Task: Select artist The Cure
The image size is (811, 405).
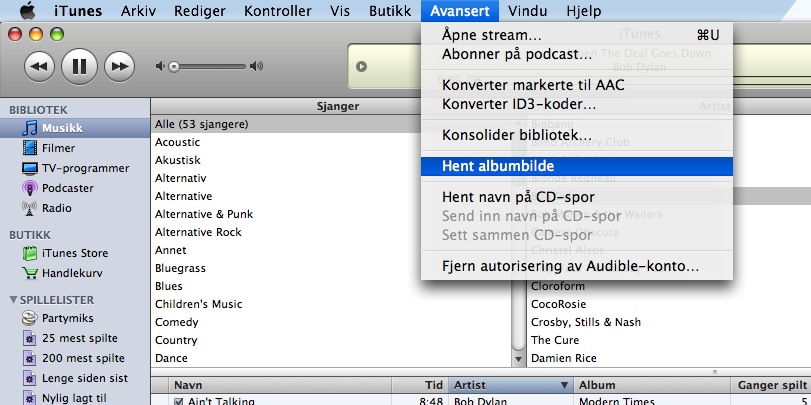Action: [669, 340]
